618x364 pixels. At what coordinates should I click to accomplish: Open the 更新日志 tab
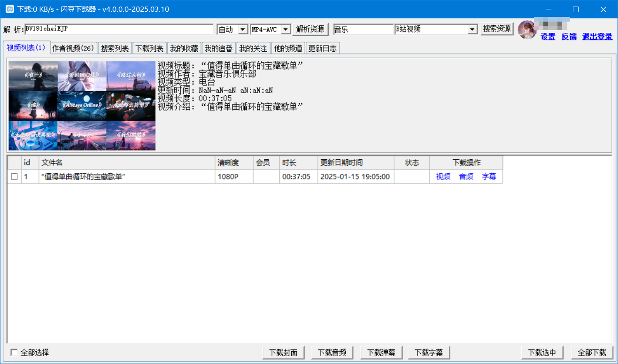(322, 48)
